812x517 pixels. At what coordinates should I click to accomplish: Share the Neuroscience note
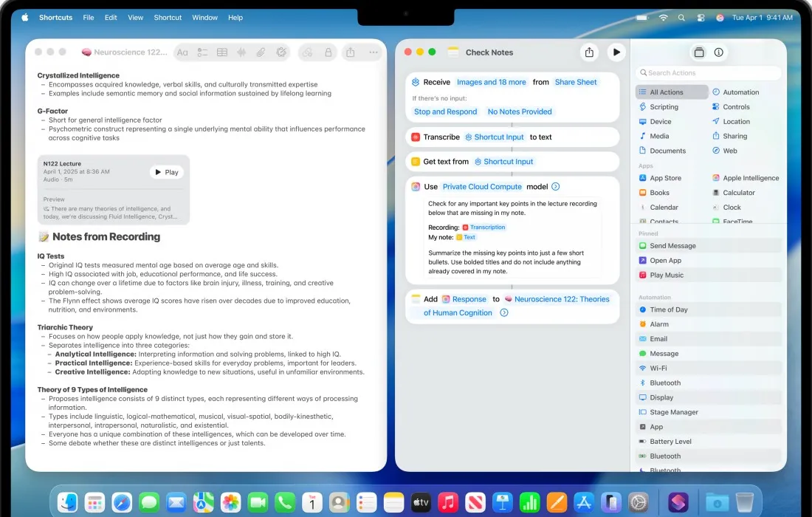coord(351,52)
